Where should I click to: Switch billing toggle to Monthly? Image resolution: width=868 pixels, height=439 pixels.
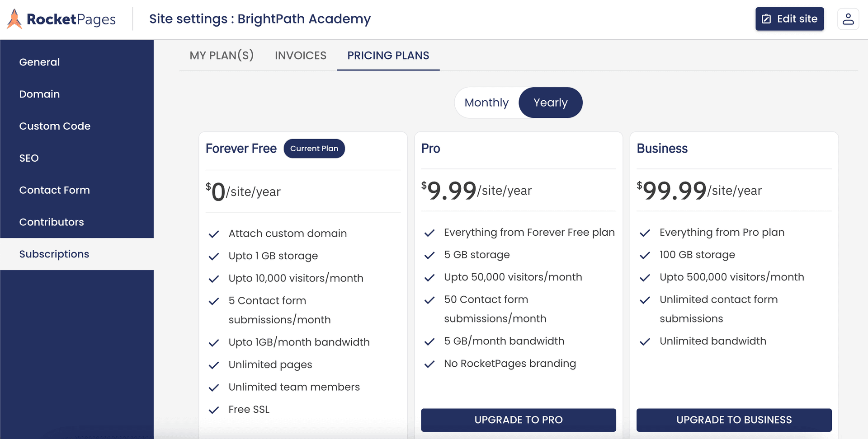pyautogui.click(x=486, y=103)
